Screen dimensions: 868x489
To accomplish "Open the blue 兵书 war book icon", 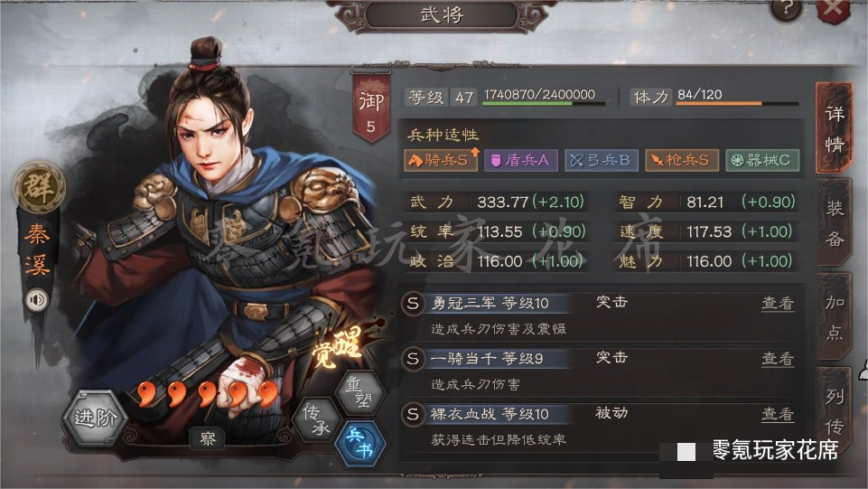I will pyautogui.click(x=360, y=443).
